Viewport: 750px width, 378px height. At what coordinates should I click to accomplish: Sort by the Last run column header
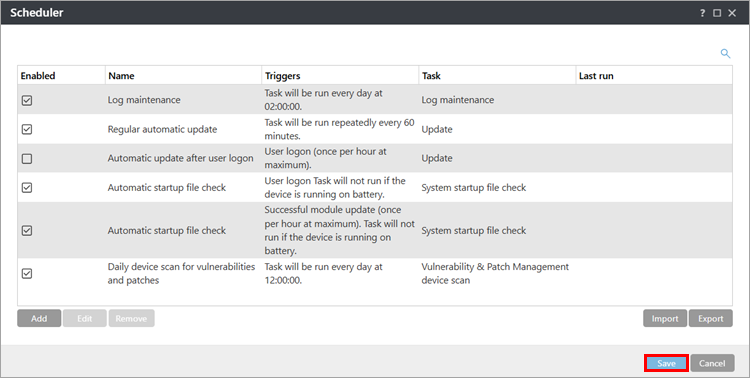[654, 76]
